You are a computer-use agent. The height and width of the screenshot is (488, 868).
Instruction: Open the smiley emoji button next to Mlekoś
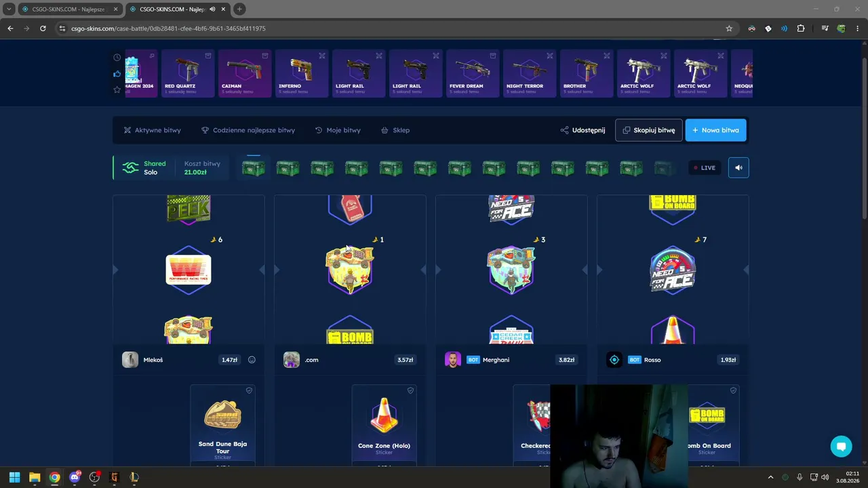(x=252, y=360)
